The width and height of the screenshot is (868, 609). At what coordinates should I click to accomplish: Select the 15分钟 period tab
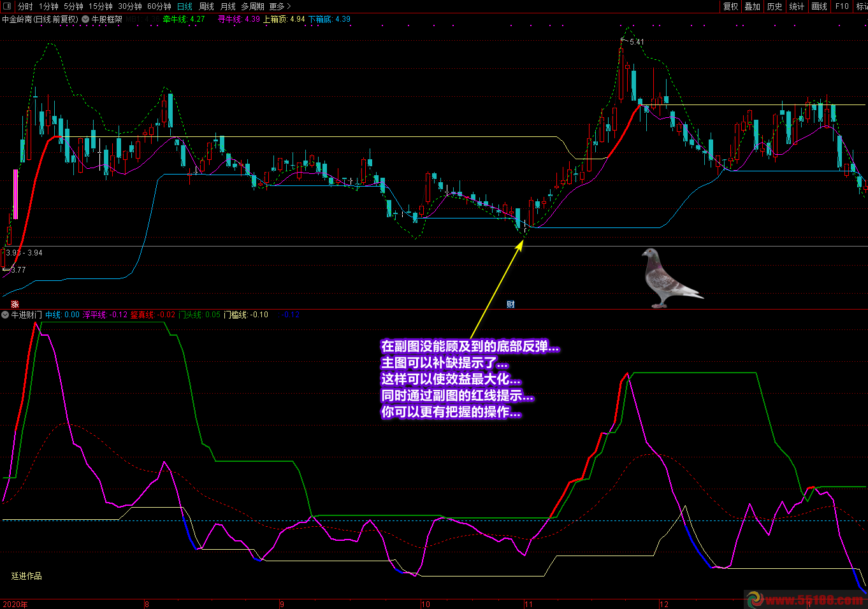point(101,6)
